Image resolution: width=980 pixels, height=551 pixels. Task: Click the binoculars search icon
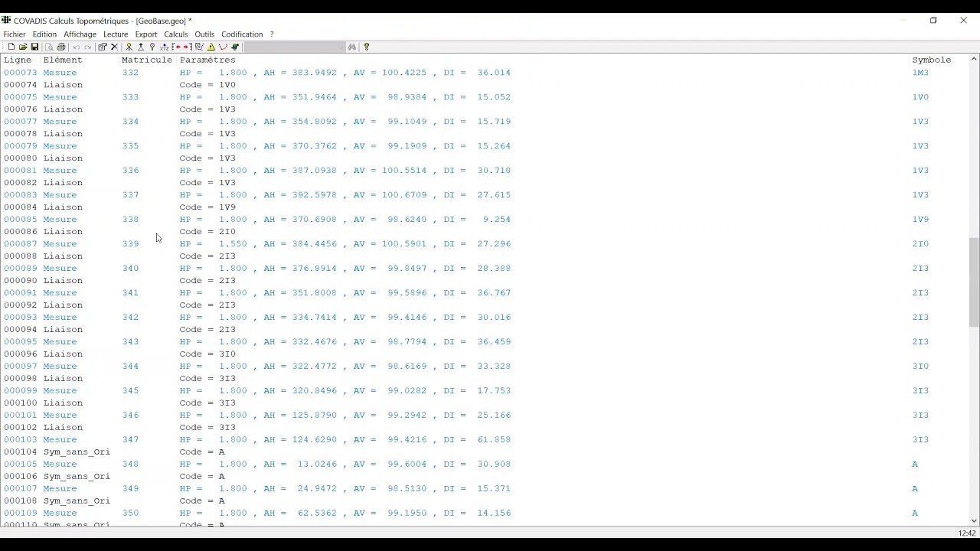(352, 47)
